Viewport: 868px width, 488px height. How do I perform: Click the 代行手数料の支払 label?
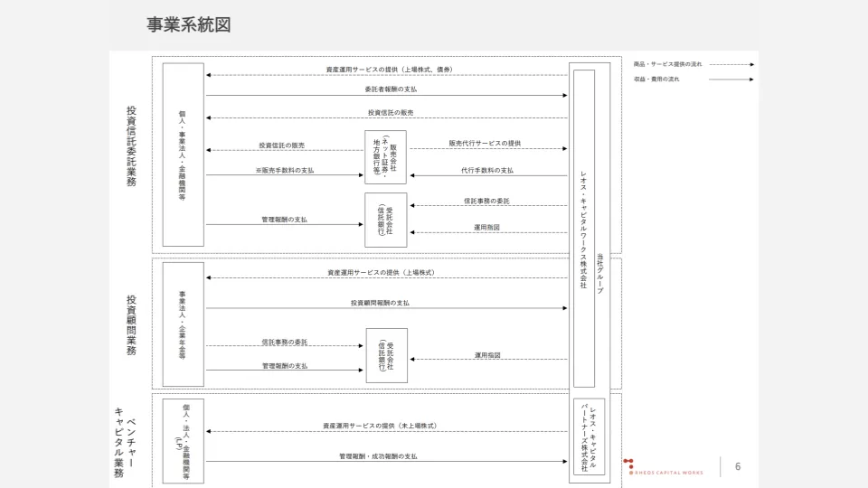[x=487, y=170]
